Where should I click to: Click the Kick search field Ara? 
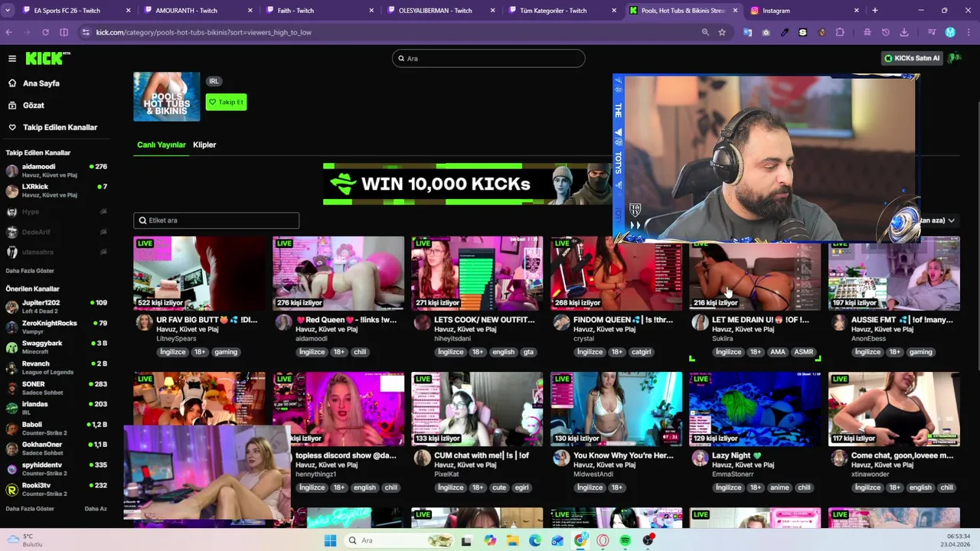[x=488, y=58]
